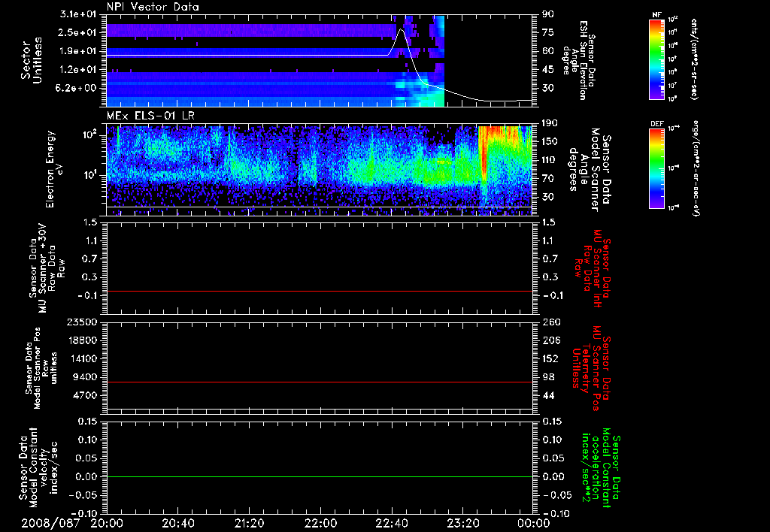Click the "98" telemetry tick value

(x=547, y=377)
